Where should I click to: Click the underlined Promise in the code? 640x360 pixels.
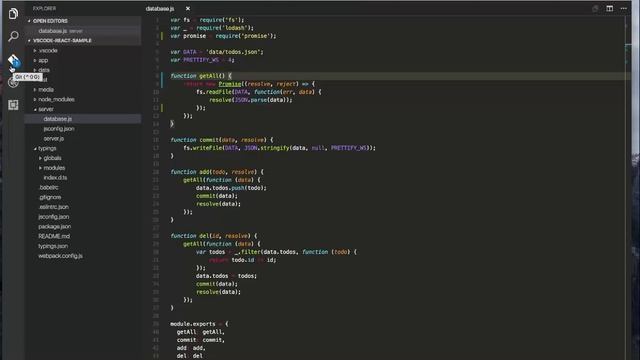pos(230,84)
